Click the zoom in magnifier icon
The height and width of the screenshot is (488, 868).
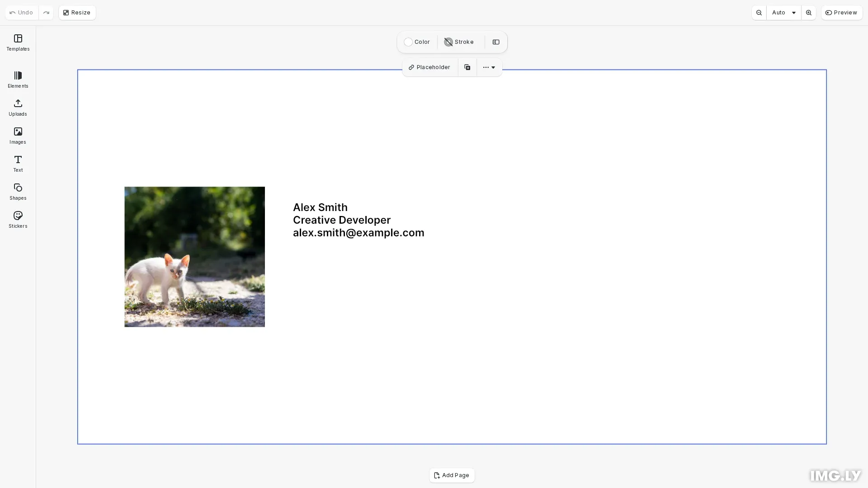click(x=808, y=13)
